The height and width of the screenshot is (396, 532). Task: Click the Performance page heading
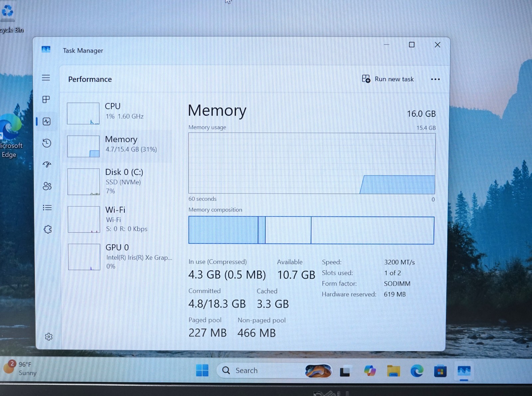pos(90,79)
